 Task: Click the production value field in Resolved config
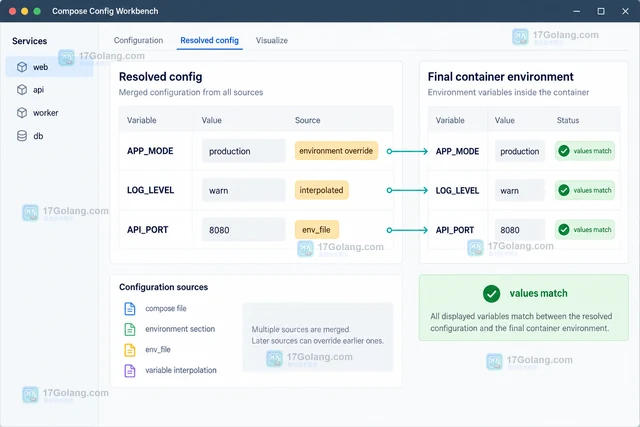click(244, 151)
